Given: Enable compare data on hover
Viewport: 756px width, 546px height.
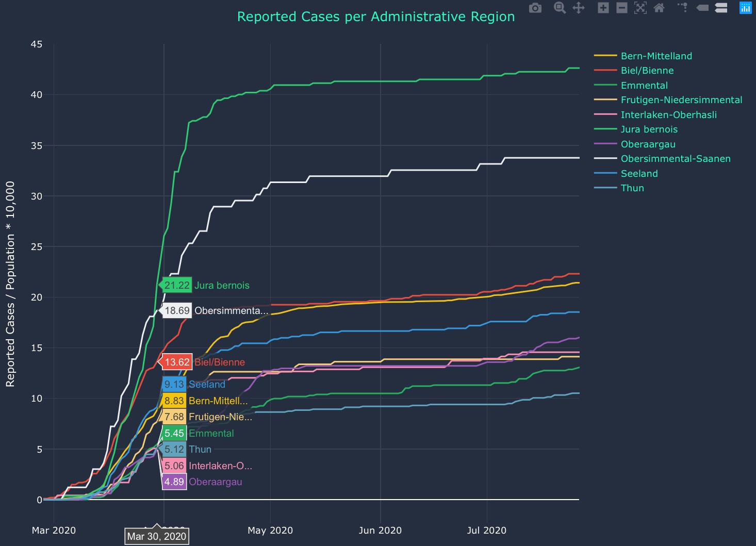Looking at the screenshot, I should (721, 8).
